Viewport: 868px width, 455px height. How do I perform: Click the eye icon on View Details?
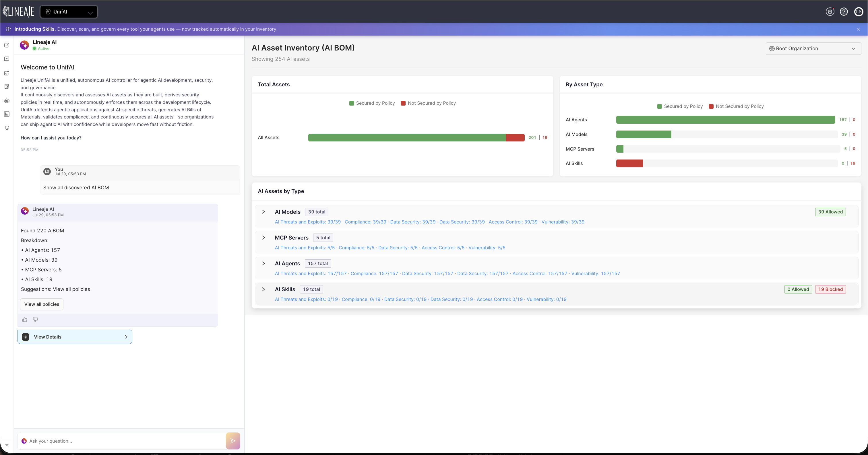click(x=26, y=337)
